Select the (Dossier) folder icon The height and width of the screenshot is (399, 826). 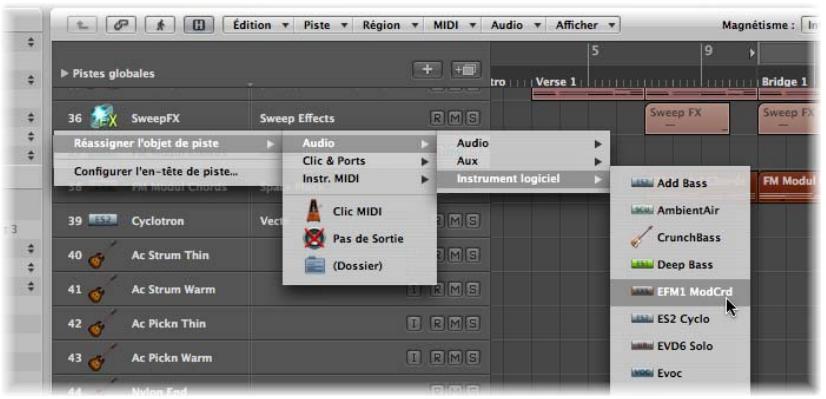(x=315, y=266)
